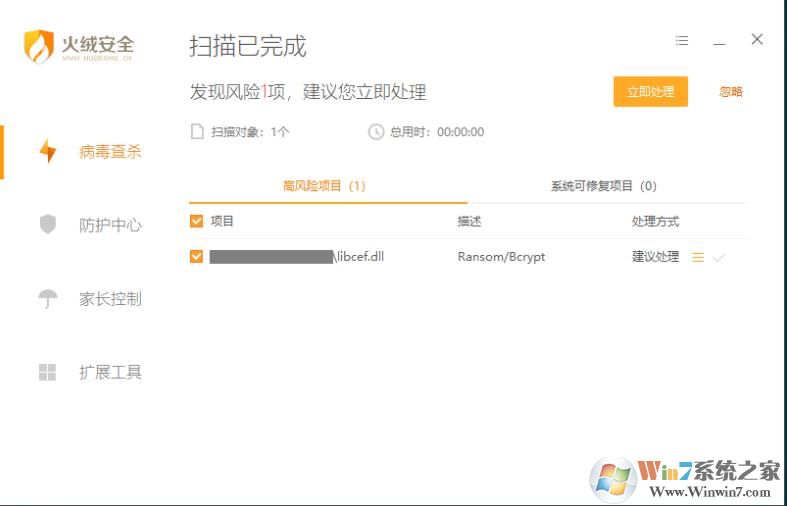This screenshot has height=506, width=787.
Task: Toggle the select-all 项目 header checkbox
Action: tap(196, 221)
